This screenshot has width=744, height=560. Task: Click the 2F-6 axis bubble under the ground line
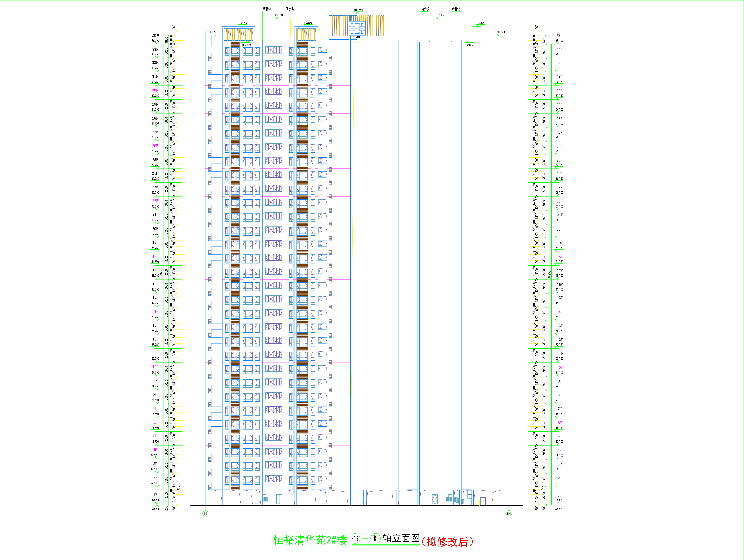(205, 513)
